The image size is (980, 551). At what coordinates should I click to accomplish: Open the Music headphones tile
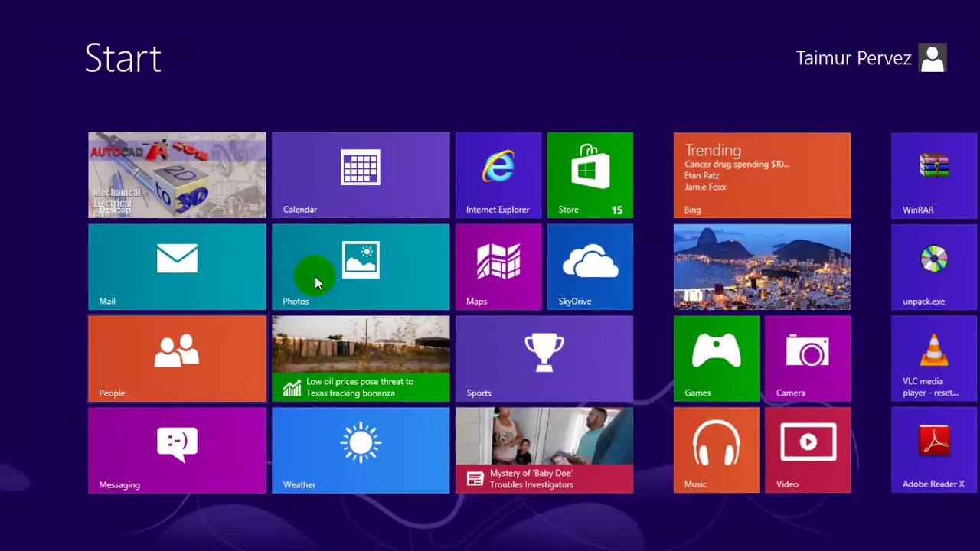coord(716,451)
